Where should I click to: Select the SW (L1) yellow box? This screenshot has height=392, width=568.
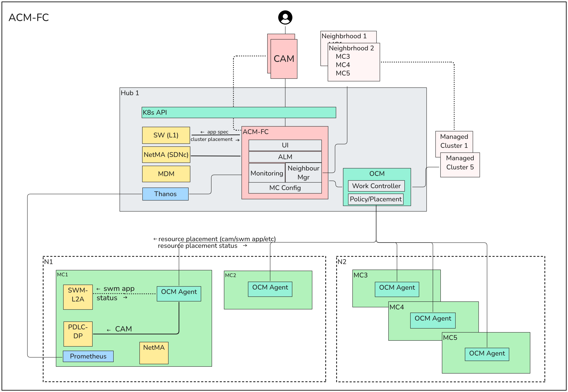[166, 135]
